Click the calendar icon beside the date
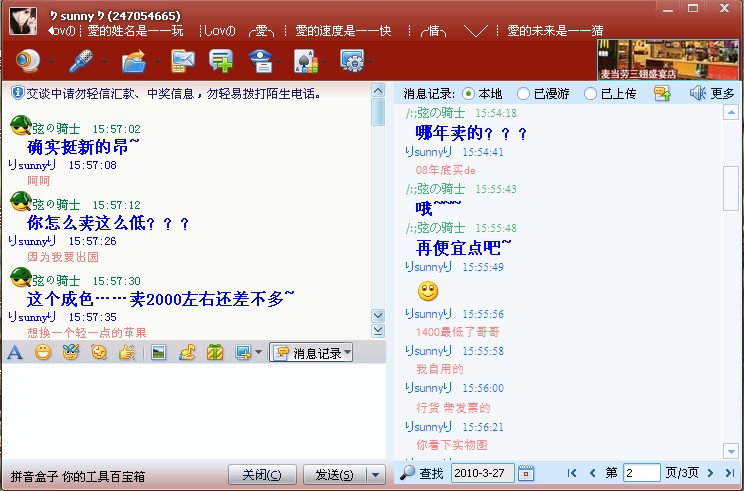The width and height of the screenshot is (744, 491). 526,473
